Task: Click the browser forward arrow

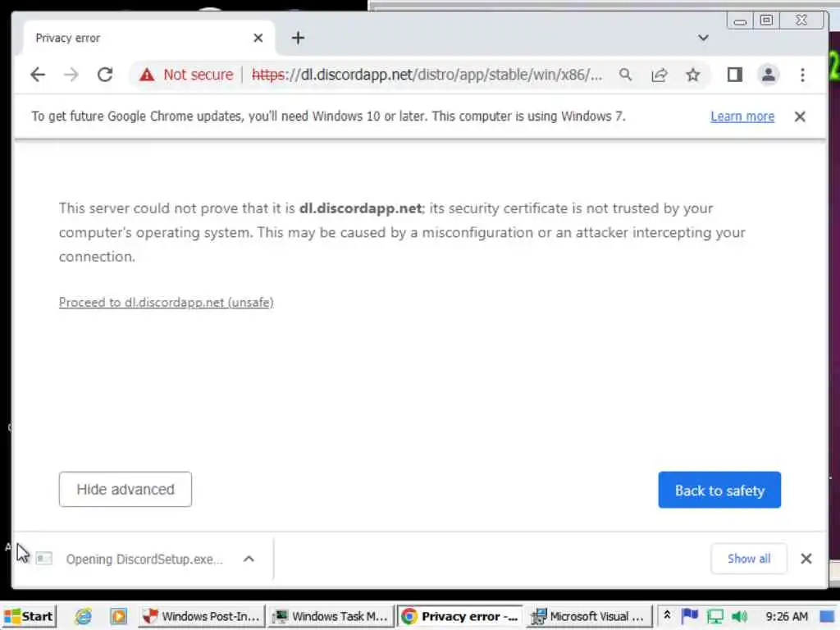Action: pyautogui.click(x=71, y=75)
